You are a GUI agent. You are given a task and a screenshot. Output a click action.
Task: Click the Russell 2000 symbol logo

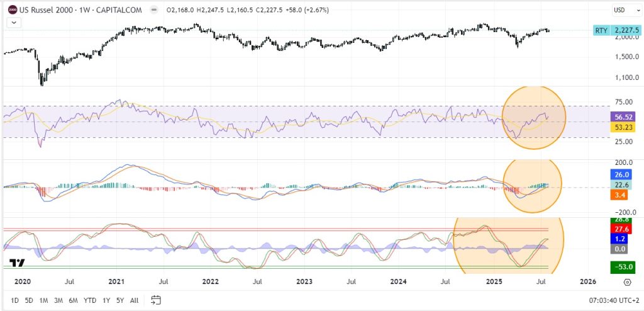point(12,10)
